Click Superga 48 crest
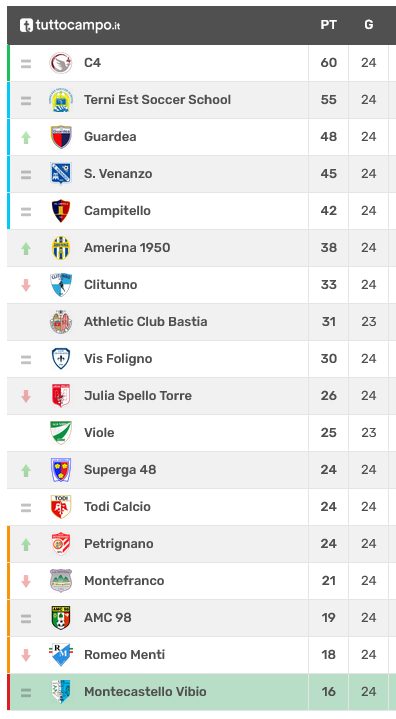This screenshot has width=396, height=719. 61,470
